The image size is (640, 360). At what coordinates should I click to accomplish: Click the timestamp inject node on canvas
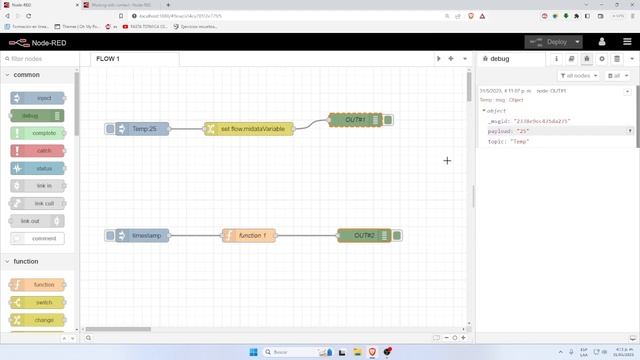coord(142,236)
